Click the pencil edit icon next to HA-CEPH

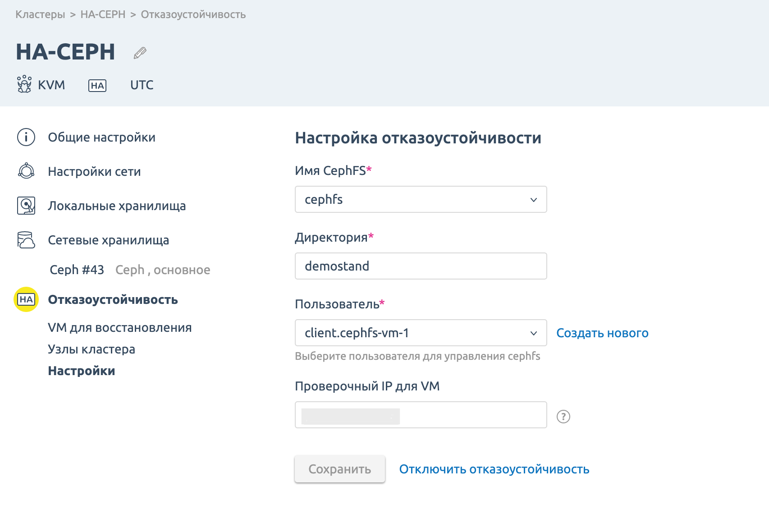coord(140,53)
